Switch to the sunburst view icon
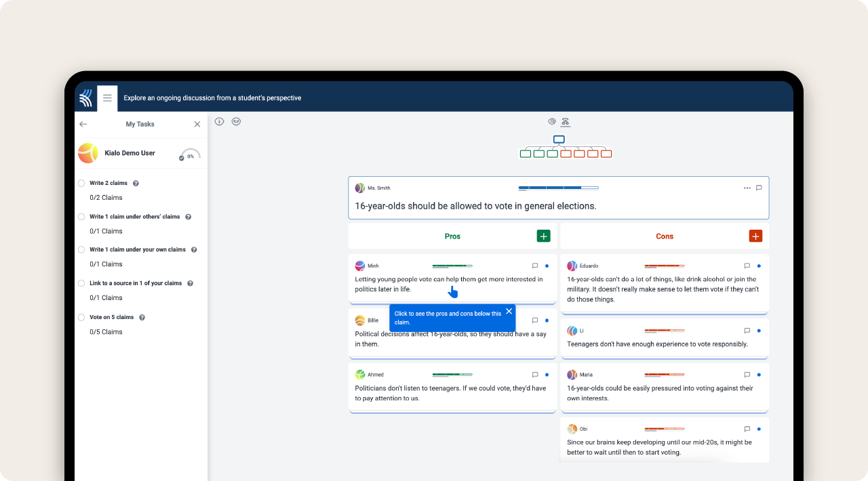The image size is (868, 481). click(552, 122)
